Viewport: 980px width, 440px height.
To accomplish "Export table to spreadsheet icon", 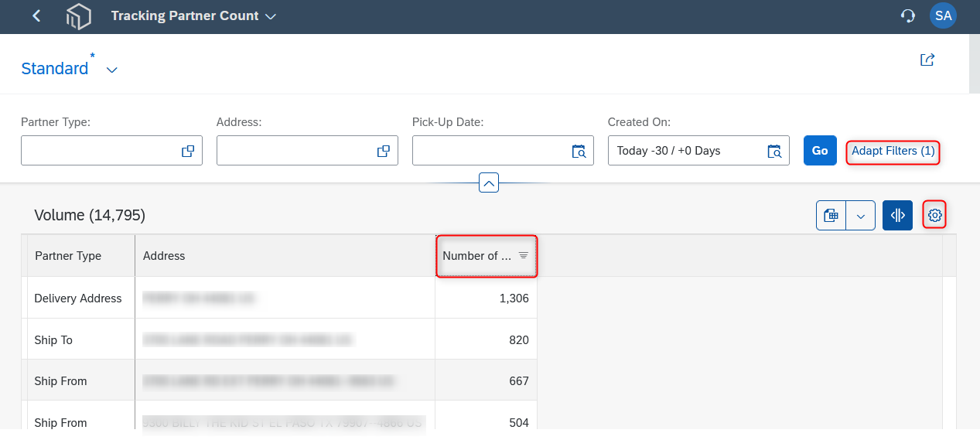I will coord(831,216).
